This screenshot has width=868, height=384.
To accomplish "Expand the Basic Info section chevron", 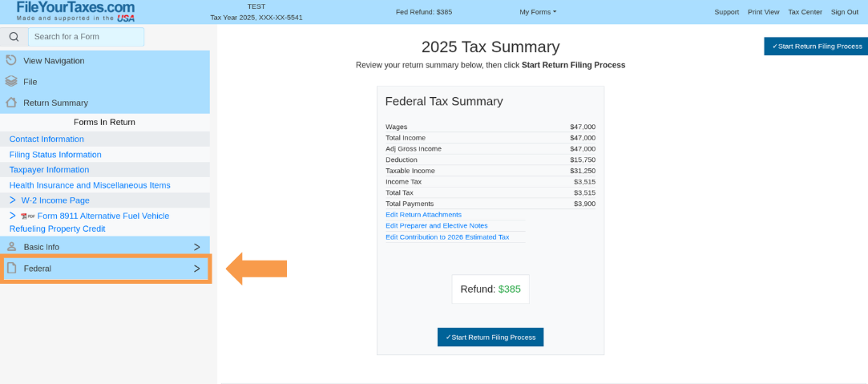I will click(x=196, y=247).
